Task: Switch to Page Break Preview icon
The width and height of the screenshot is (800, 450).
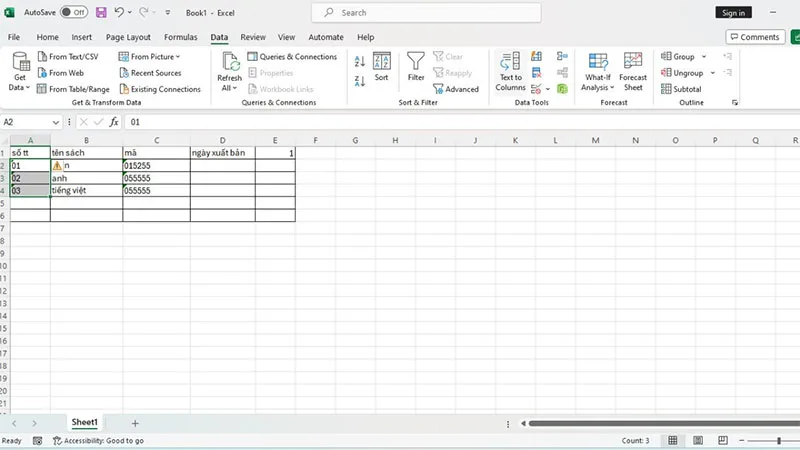Action: coord(723,440)
